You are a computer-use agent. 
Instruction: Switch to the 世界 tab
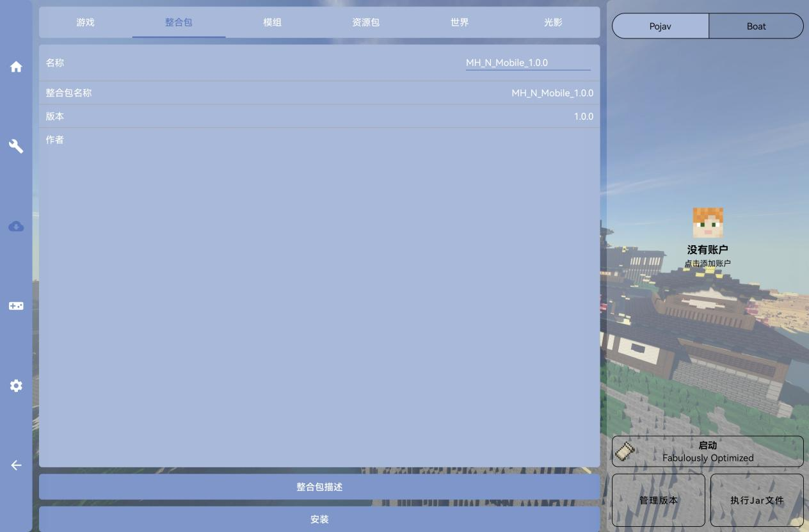point(460,22)
